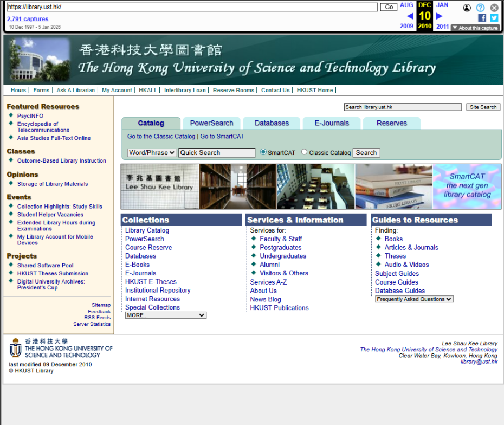The height and width of the screenshot is (425, 504).
Task: Go to next capture with right arrow
Action: coord(440,16)
